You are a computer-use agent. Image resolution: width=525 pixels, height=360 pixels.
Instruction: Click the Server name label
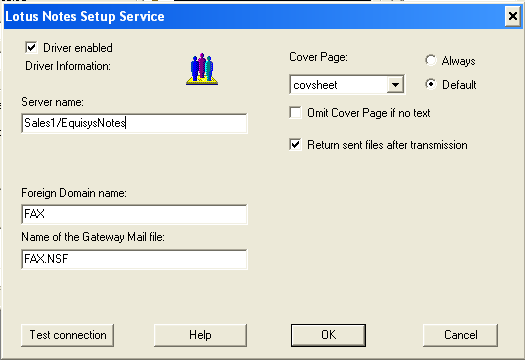coord(53,102)
